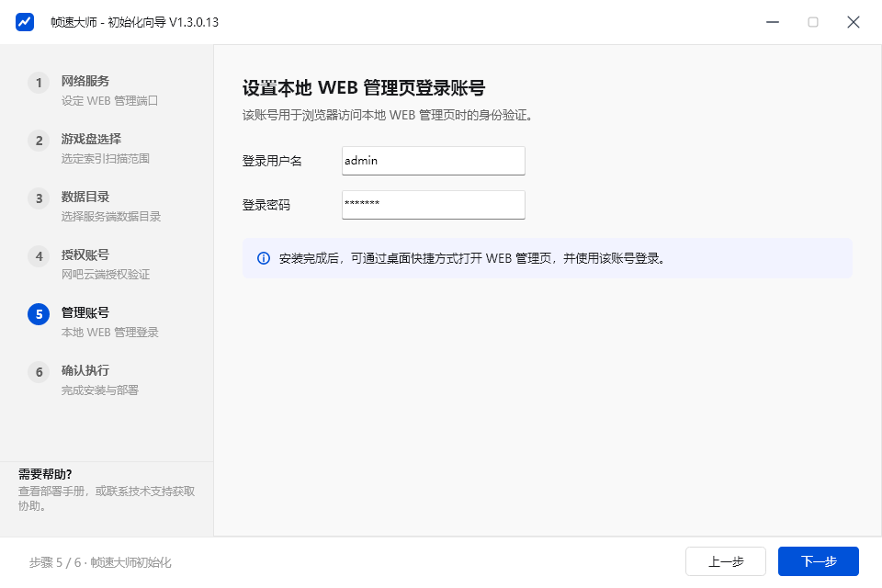Click the 该账号用于浏览器访问 description text
This screenshot has height=588, width=882.
pos(387,116)
